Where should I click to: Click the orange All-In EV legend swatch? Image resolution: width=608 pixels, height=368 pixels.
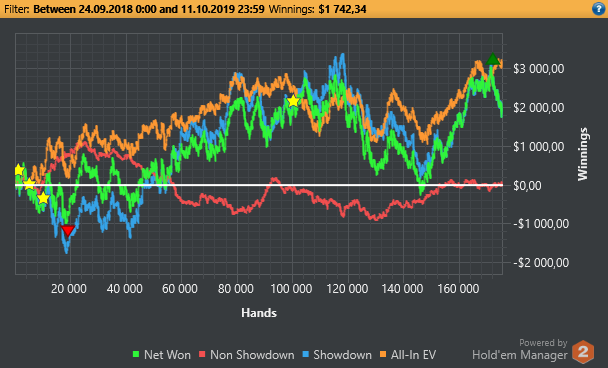pyautogui.click(x=383, y=354)
